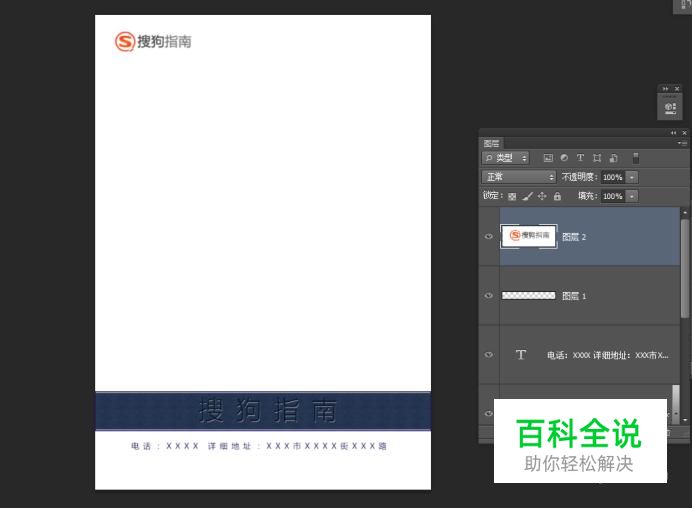This screenshot has height=508, width=692.
Task: Click the blue 搜狗指南 banner on canvas
Action: pyautogui.click(x=263, y=411)
